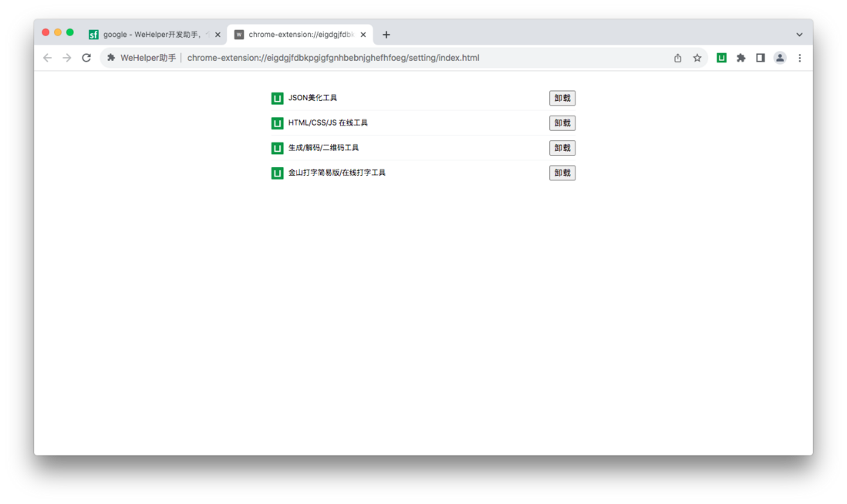
Task: Close the google - WeHelper开发助手 tab
Action: tap(218, 35)
